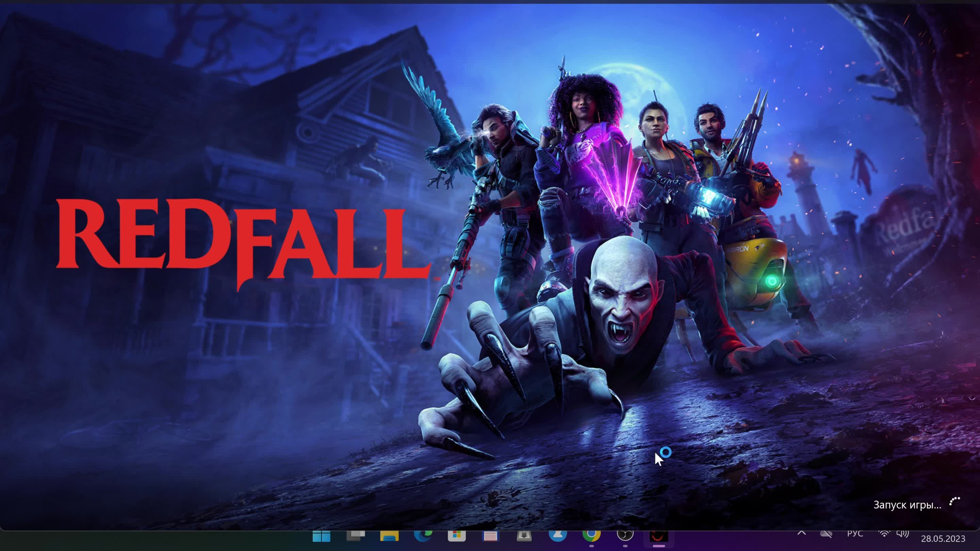Switch to OBS Studio in the taskbar
This screenshot has width=980, height=551.
coord(625,536)
